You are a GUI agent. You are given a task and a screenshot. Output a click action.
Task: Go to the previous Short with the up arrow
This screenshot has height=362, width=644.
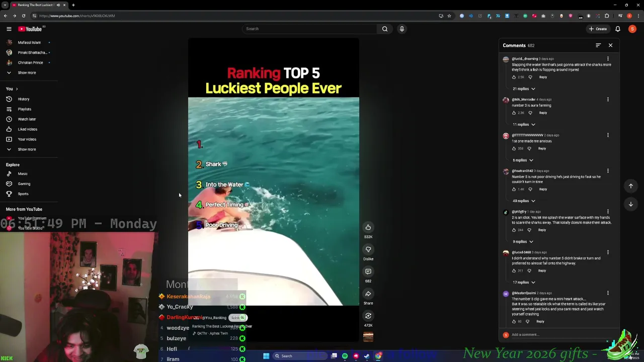(x=631, y=186)
